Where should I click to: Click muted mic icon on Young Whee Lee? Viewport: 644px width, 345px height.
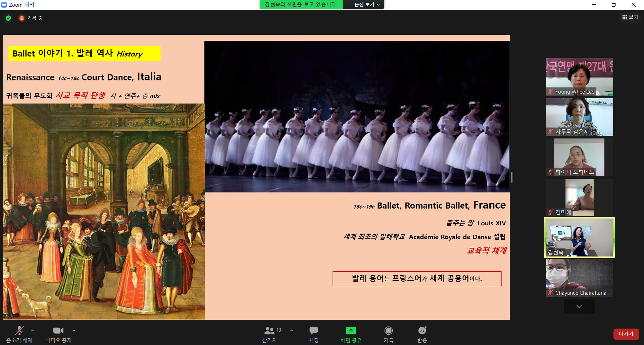click(550, 92)
